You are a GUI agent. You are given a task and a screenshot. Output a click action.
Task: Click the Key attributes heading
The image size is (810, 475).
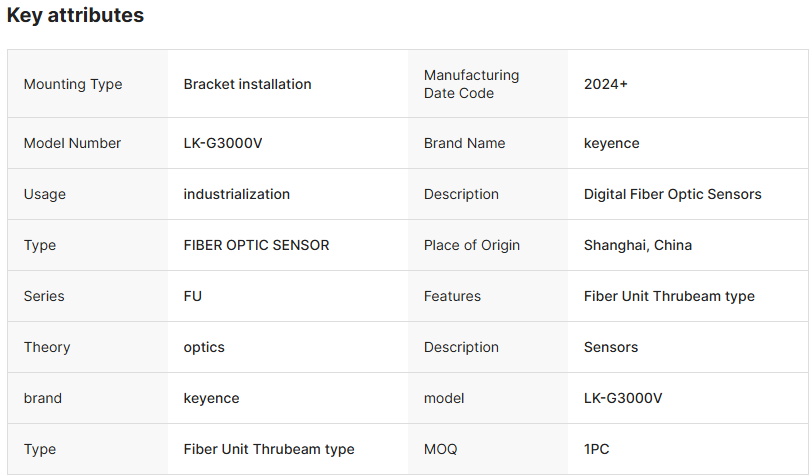75,16
